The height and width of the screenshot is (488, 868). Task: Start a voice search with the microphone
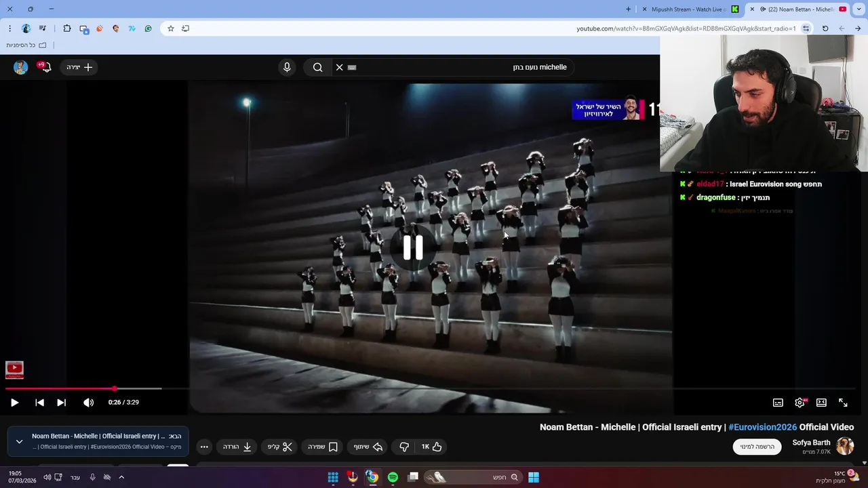pos(287,67)
